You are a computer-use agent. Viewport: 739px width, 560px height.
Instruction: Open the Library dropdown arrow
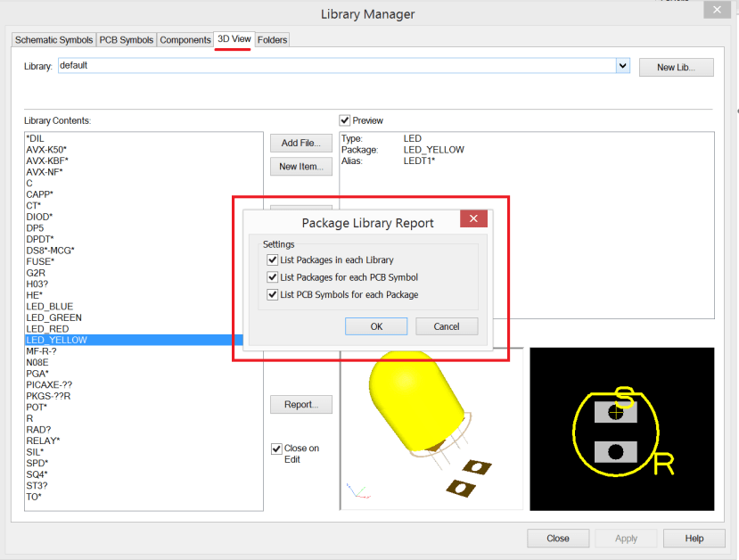pos(622,65)
